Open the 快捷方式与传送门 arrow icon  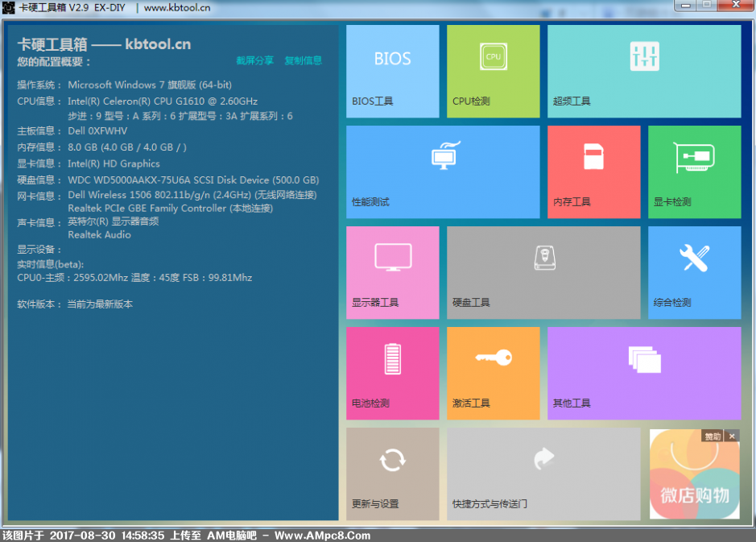click(544, 458)
